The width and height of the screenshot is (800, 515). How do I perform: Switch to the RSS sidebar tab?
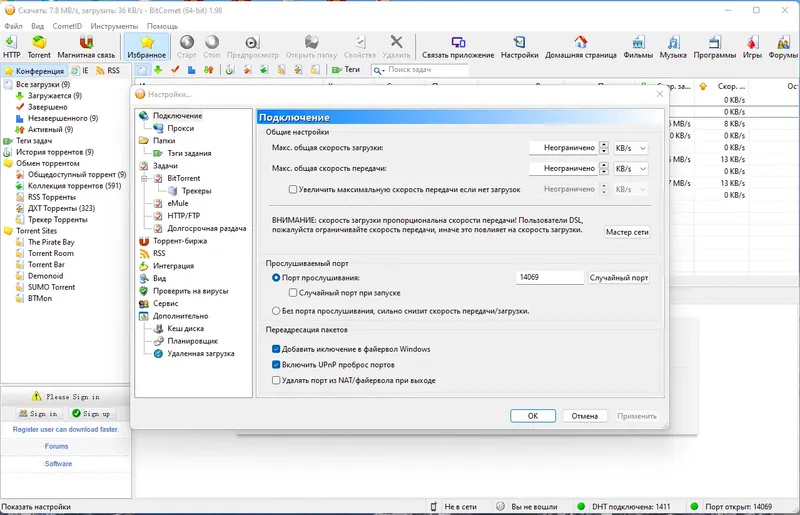pos(108,70)
